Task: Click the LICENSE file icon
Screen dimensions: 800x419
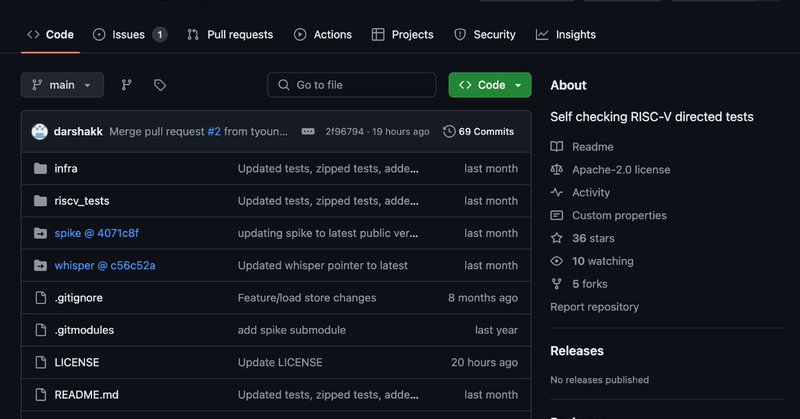Action: 40,362
